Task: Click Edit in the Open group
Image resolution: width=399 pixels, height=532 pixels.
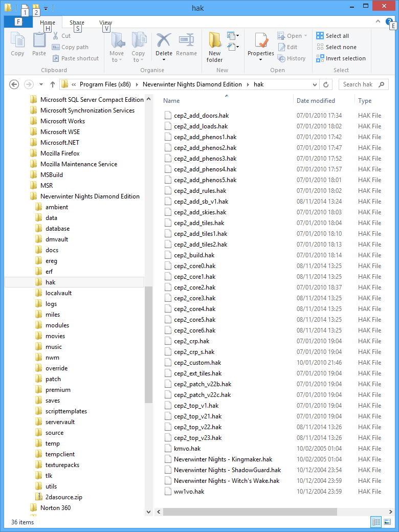Action: 287,47
